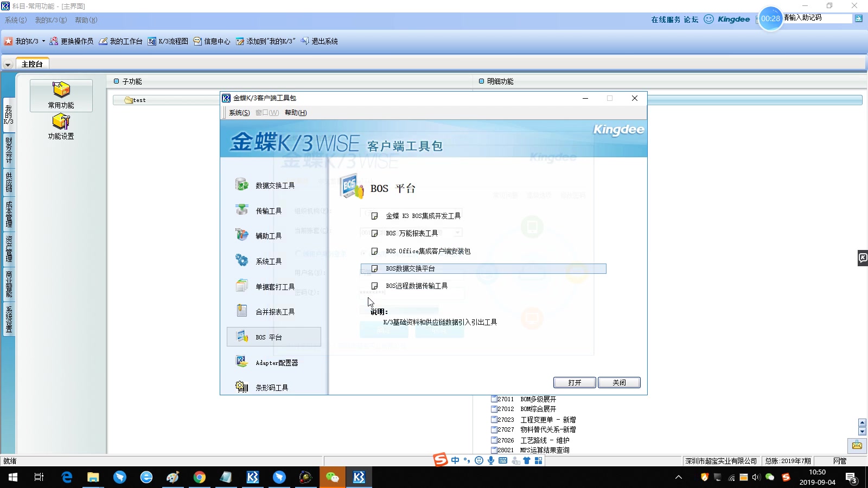
Task: Open K/3流程图 from toolbar
Action: 168,41
